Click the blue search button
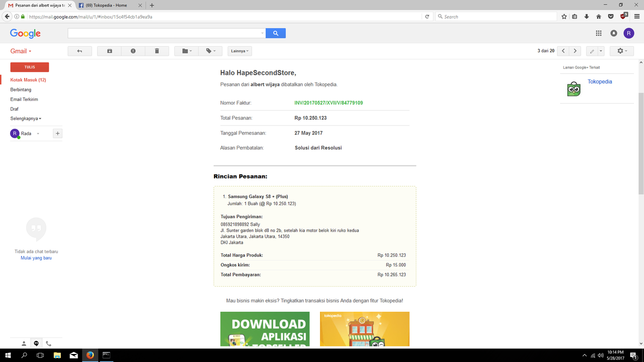Viewport: 644px width, 362px height. pyautogui.click(x=276, y=33)
